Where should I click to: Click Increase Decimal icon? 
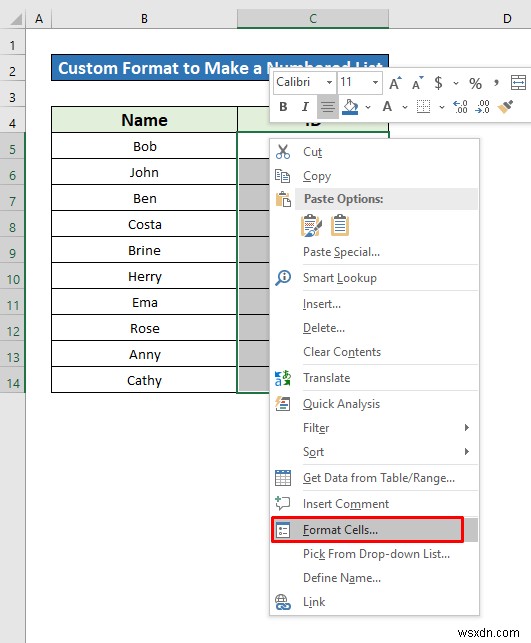click(460, 107)
